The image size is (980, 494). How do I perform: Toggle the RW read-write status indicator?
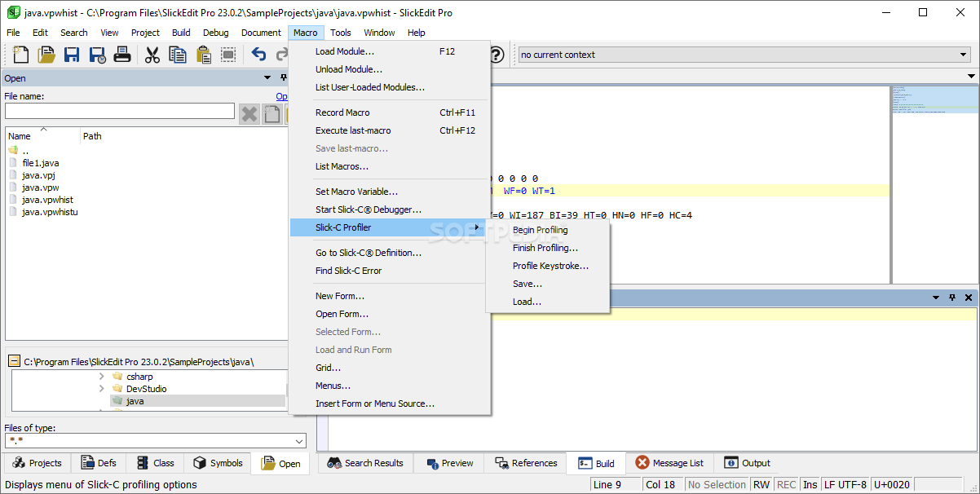point(761,485)
